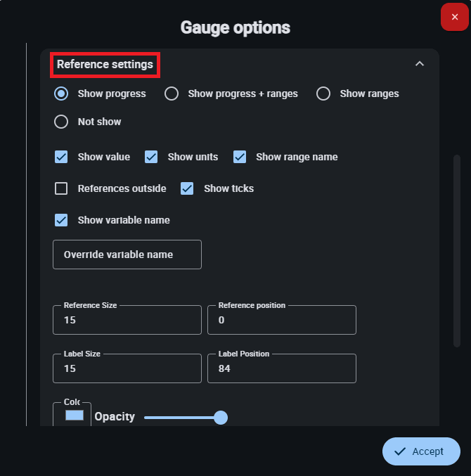Close the Gauge options dialog
The height and width of the screenshot is (476, 471).
click(x=454, y=17)
